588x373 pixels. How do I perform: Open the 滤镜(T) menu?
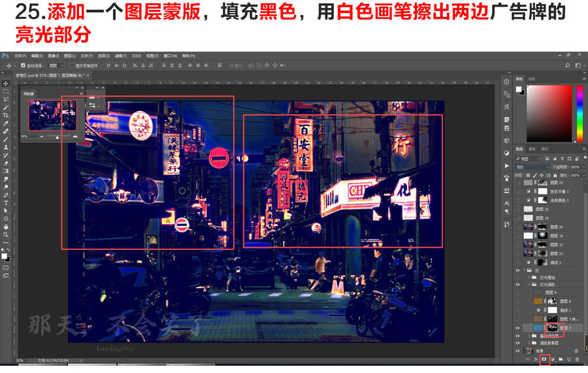[x=120, y=56]
